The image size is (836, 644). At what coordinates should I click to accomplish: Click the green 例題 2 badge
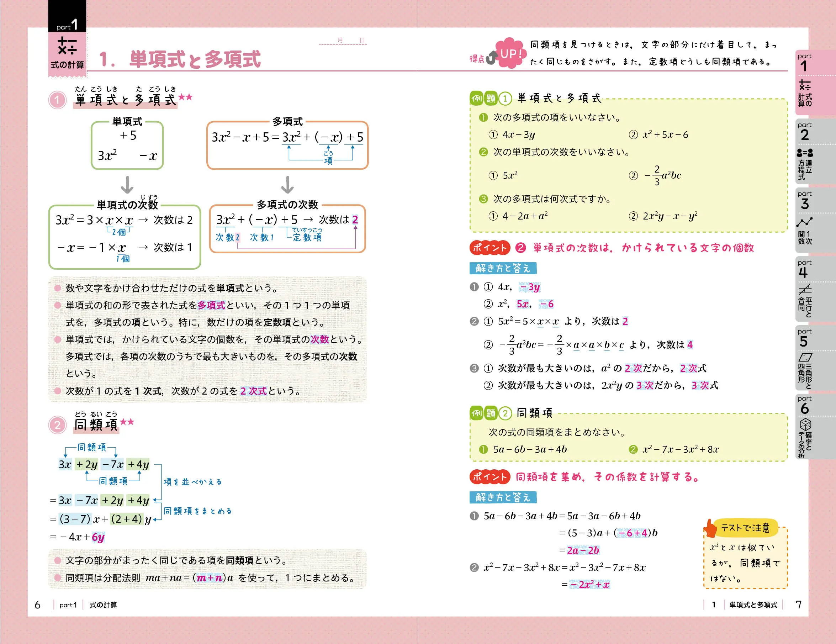pos(491,413)
